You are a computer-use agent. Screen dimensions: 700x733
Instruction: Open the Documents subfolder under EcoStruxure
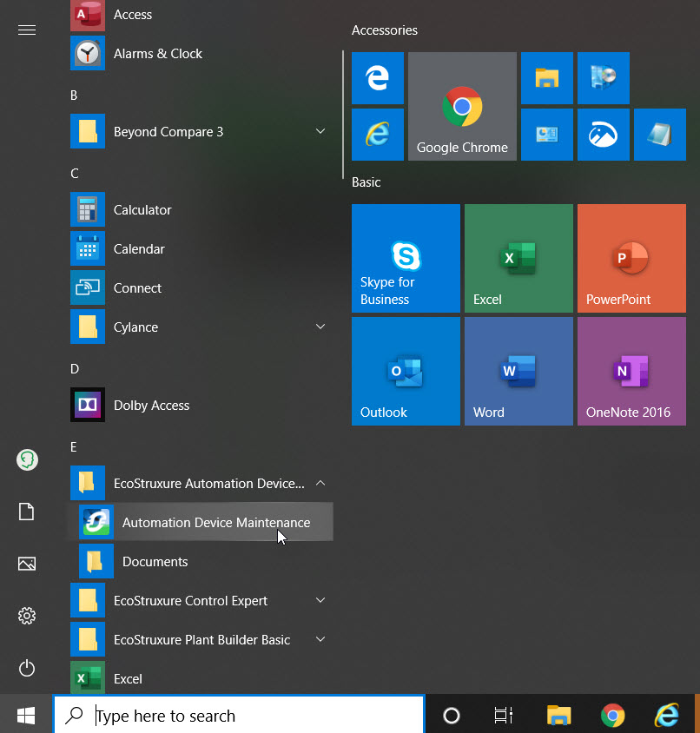click(x=201, y=561)
